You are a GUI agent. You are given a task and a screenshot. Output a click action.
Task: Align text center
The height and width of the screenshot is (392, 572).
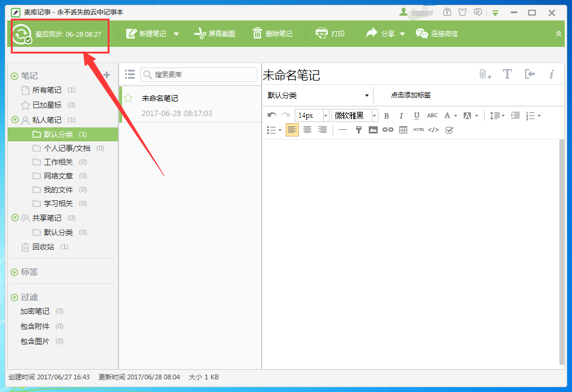tap(307, 130)
